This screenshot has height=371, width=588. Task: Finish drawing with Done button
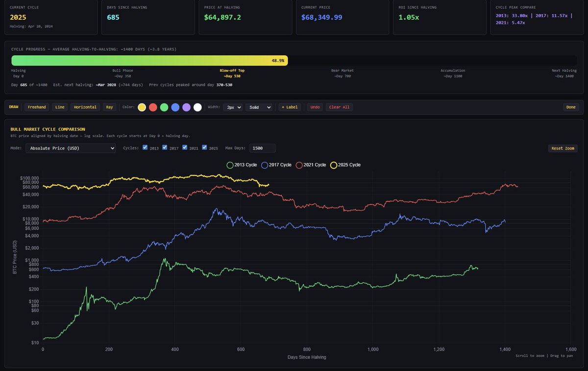point(571,107)
